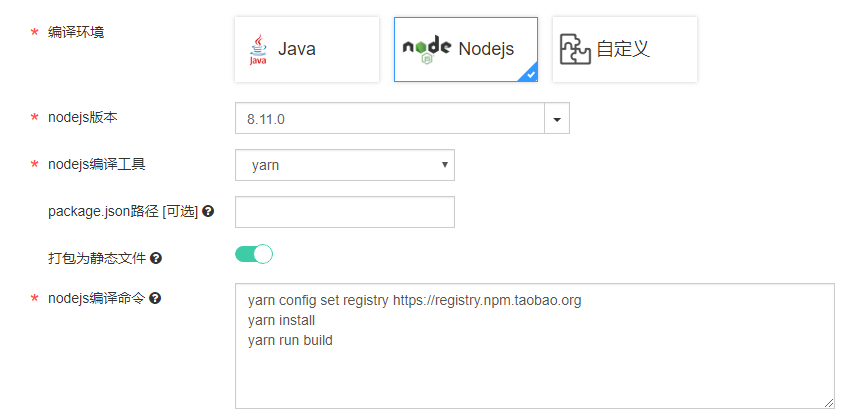Click help icon beside package.json路径
The width and height of the screenshot is (859, 419).
click(208, 211)
